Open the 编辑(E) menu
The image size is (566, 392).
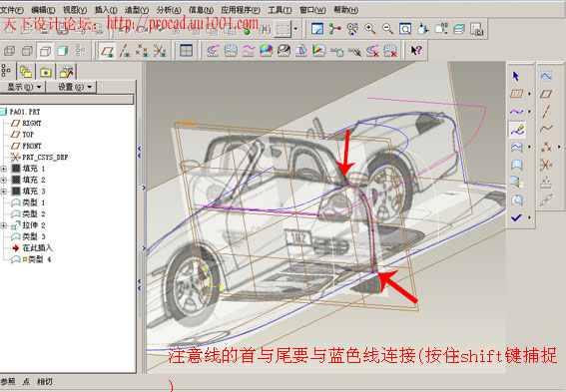pos(43,10)
